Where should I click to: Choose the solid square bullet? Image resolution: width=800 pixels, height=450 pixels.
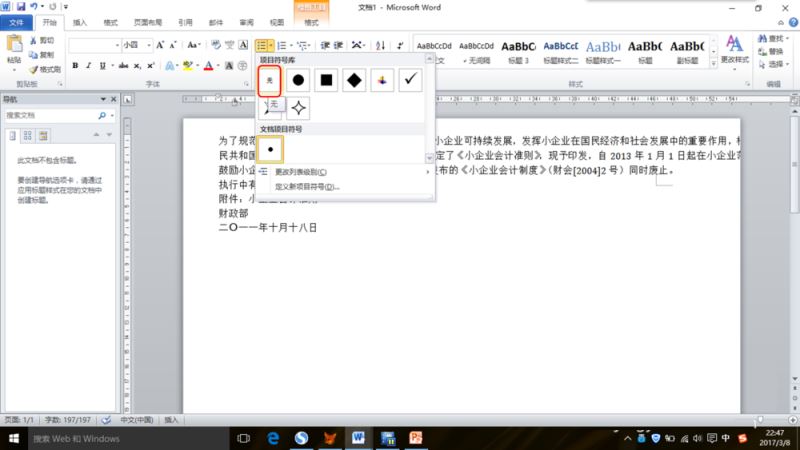(x=326, y=79)
